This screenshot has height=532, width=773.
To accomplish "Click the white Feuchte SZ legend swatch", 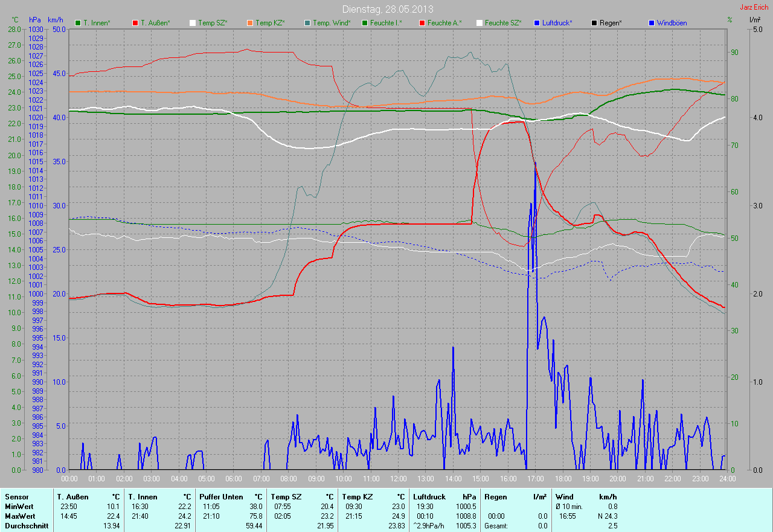I will 480,23.
